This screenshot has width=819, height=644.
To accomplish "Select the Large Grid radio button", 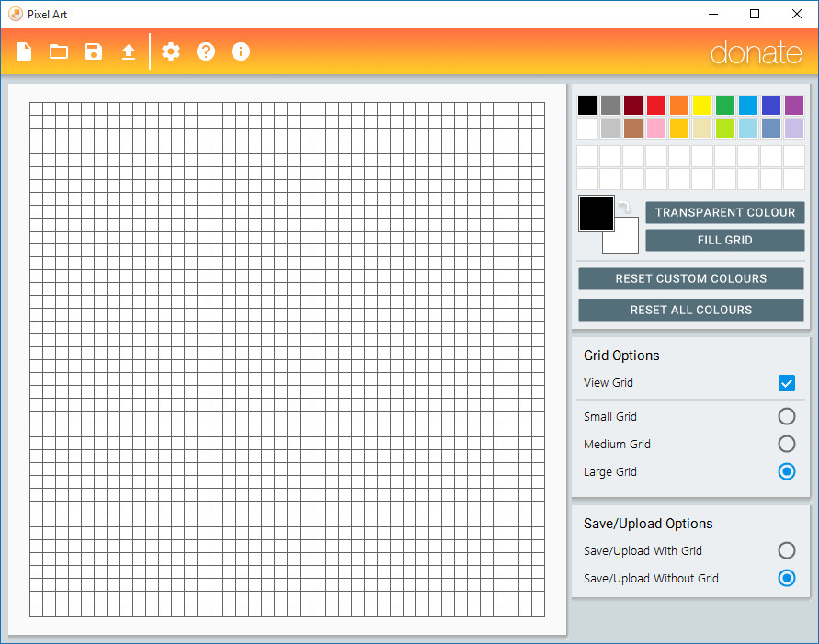I will [x=787, y=472].
